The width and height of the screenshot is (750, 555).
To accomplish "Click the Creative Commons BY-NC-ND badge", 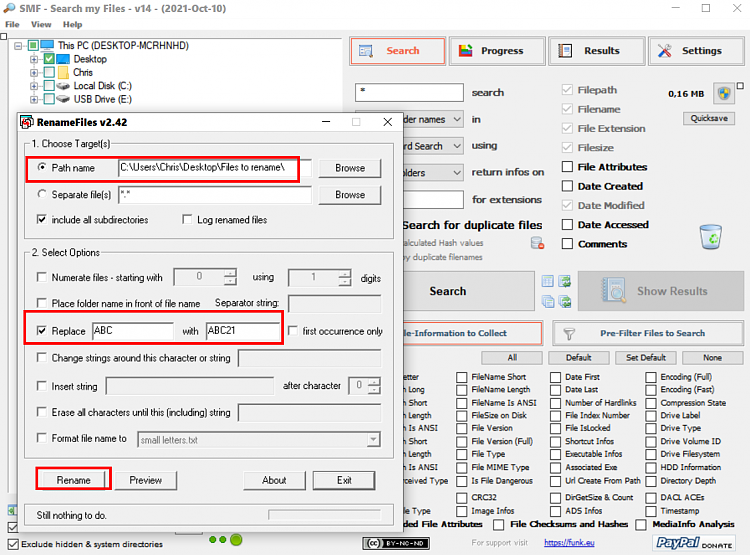I will pyautogui.click(x=396, y=543).
